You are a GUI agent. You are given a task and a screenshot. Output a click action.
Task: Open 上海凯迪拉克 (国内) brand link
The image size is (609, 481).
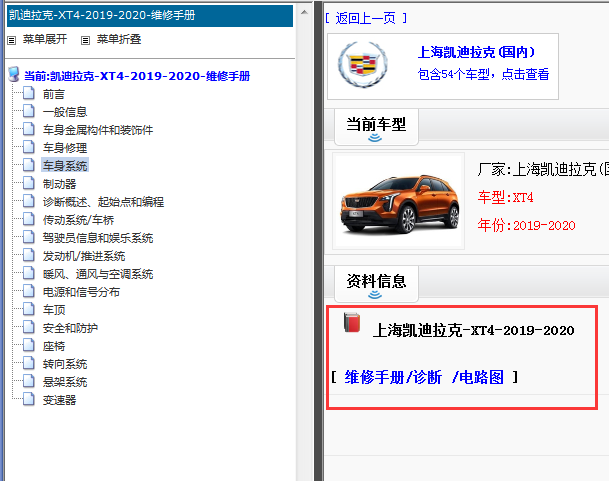click(x=477, y=52)
